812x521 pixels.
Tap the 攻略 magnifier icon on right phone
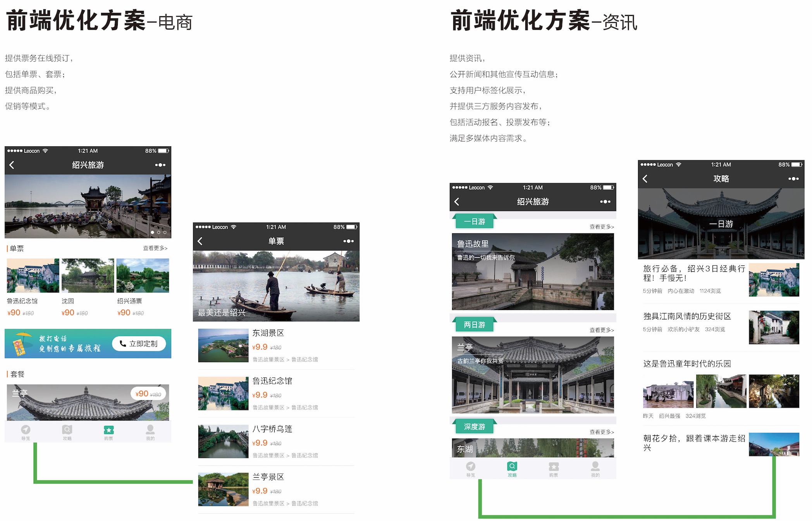click(512, 467)
